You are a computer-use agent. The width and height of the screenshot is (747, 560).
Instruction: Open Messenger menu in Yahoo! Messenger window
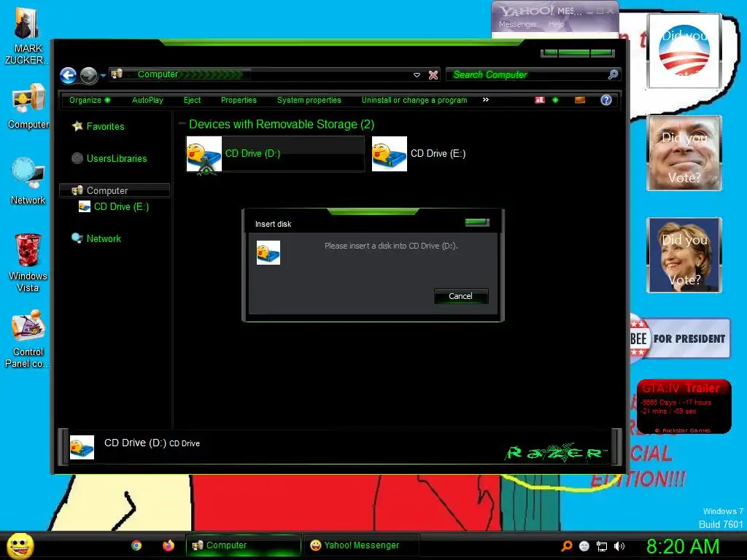[x=517, y=24]
